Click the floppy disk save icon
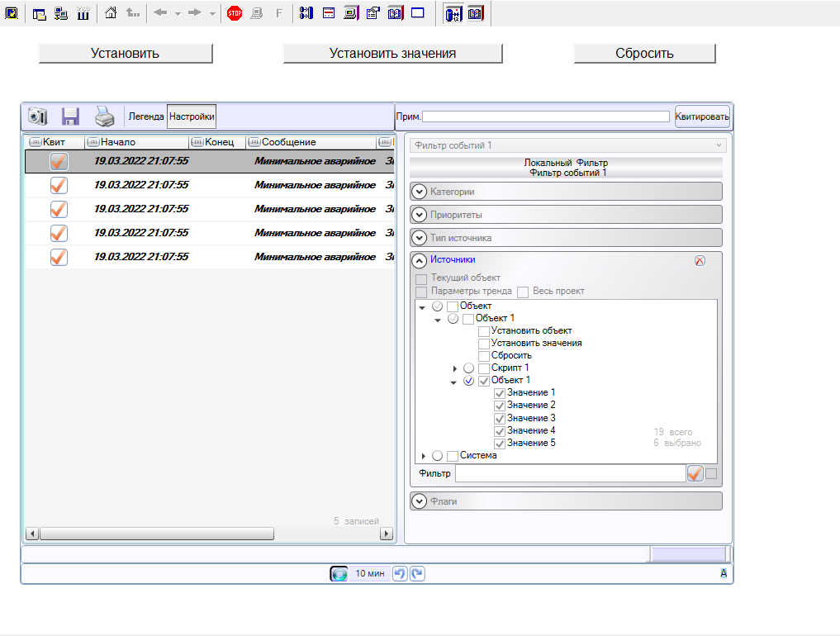The image size is (840, 636). pos(70,116)
